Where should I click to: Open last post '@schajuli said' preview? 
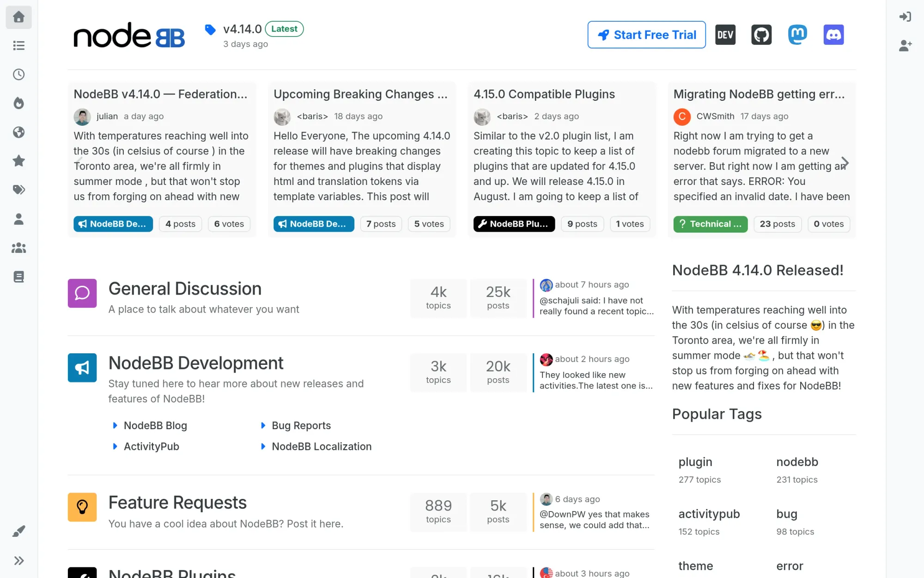(596, 306)
